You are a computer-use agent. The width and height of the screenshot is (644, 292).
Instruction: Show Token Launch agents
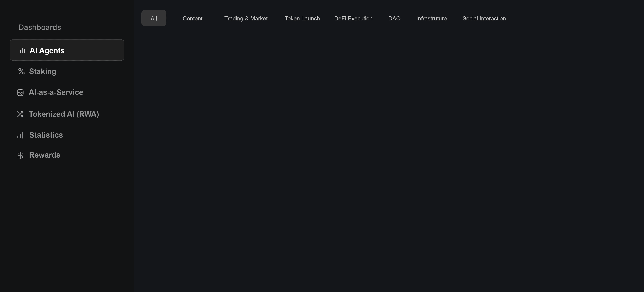click(302, 19)
